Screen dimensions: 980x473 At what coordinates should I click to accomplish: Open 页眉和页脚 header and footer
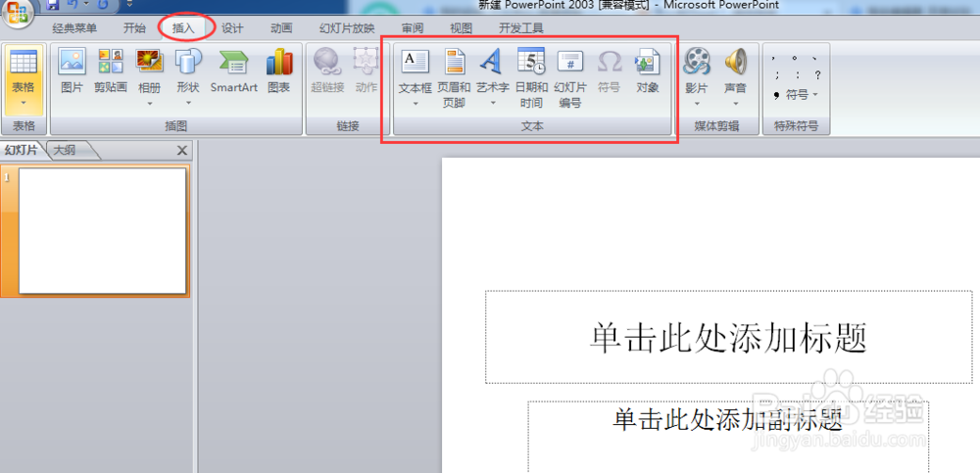coord(454,78)
